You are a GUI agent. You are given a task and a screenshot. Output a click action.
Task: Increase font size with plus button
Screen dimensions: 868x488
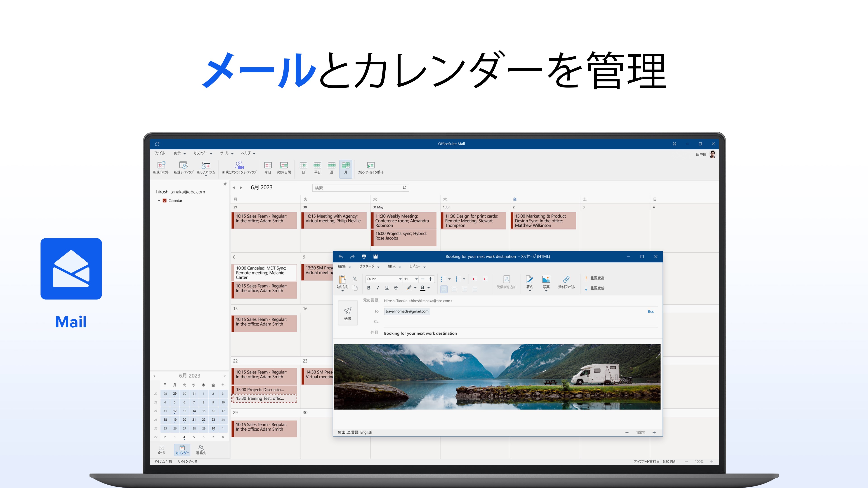[x=430, y=279]
